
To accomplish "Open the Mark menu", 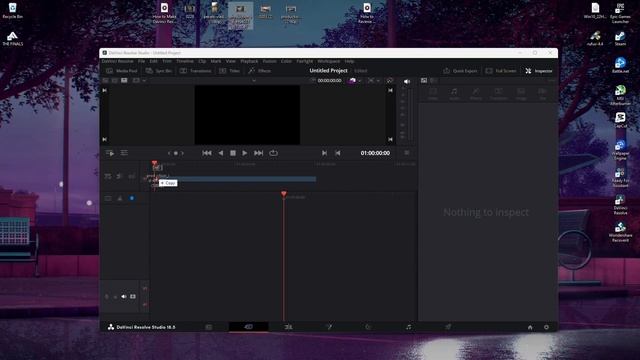I will click(216, 61).
